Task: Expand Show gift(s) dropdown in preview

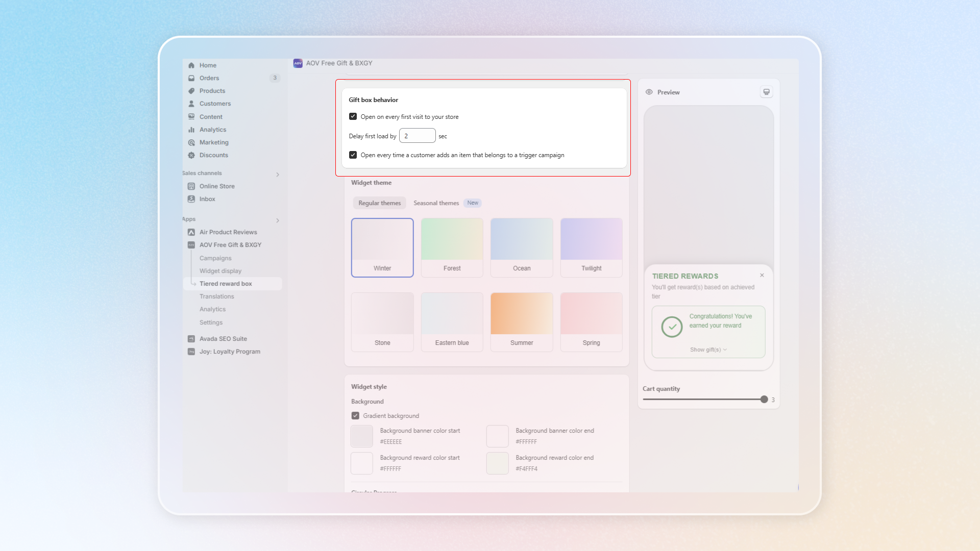Action: [708, 349]
